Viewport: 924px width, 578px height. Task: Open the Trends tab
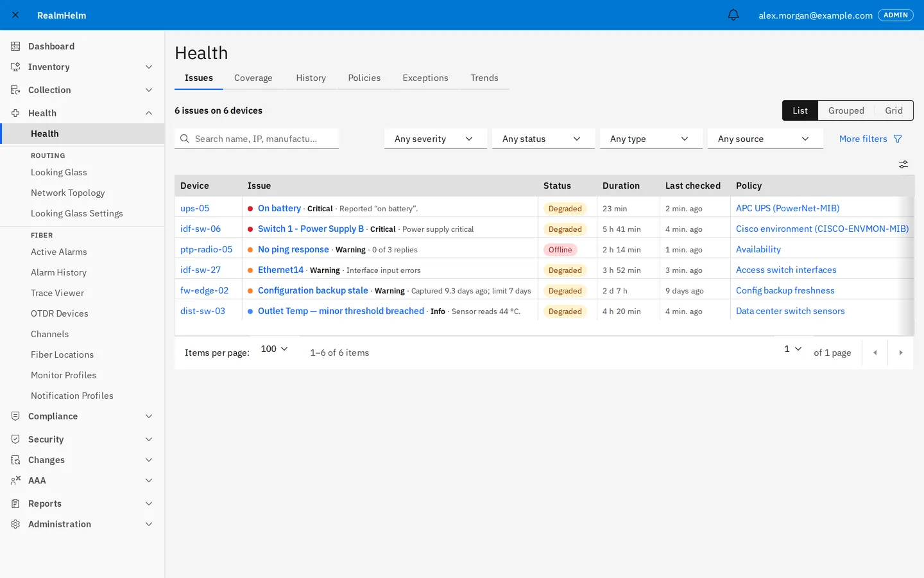tap(484, 78)
